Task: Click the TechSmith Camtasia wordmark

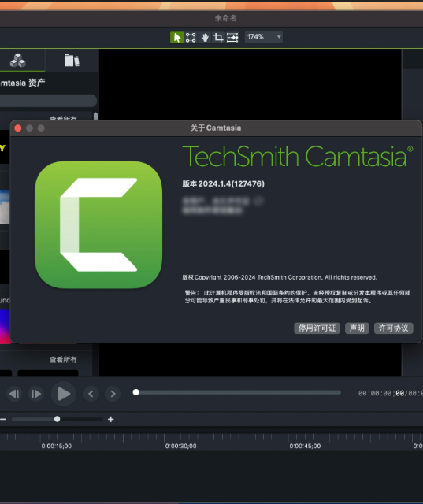Action: click(297, 157)
